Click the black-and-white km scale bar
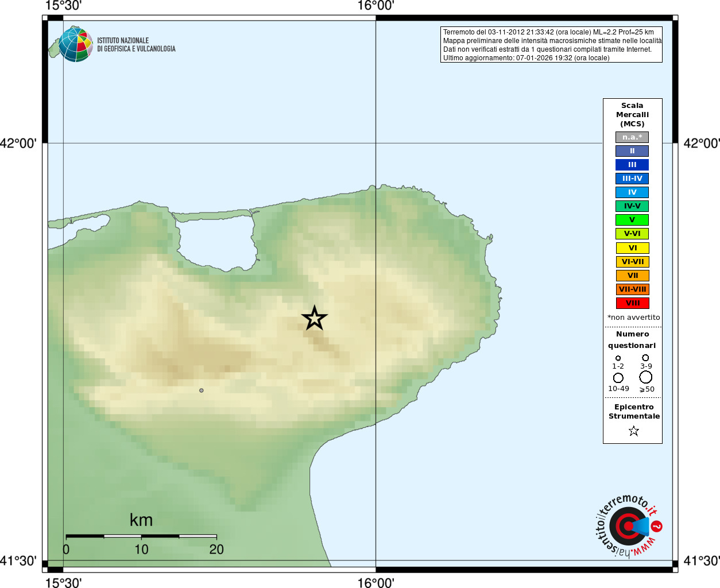 [x=141, y=536]
